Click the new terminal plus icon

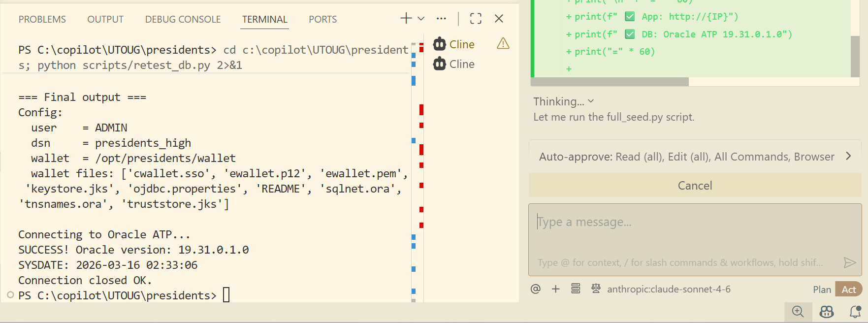tap(406, 19)
